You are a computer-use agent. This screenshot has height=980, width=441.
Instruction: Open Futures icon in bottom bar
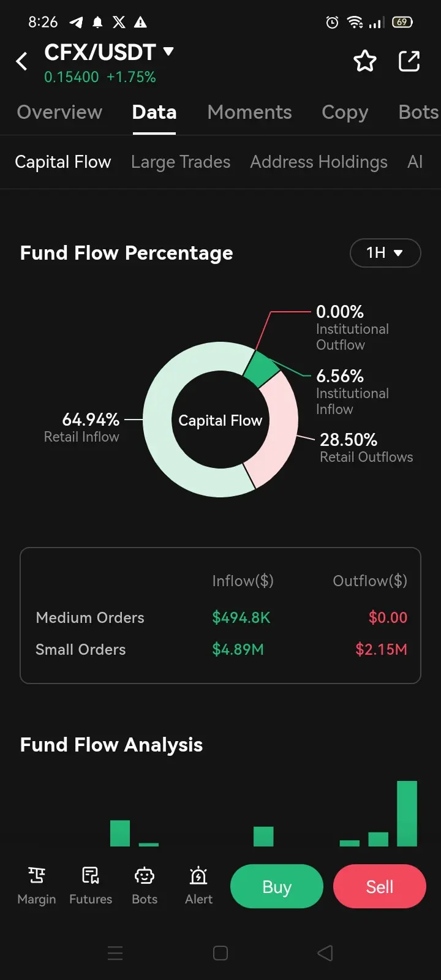pos(91,886)
